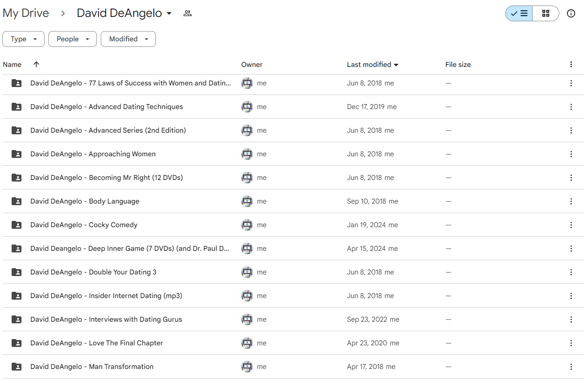The height and width of the screenshot is (380, 588).
Task: Select Cocky Comedy folder name
Action: pos(84,225)
